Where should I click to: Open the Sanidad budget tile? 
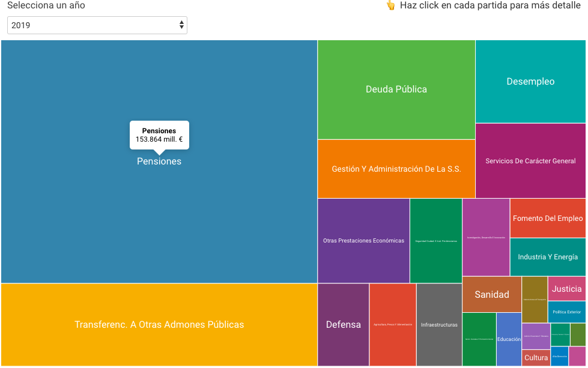tap(492, 294)
